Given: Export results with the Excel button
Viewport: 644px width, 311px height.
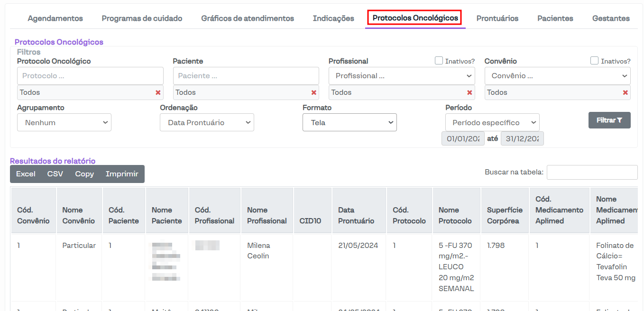Looking at the screenshot, I should [x=26, y=174].
